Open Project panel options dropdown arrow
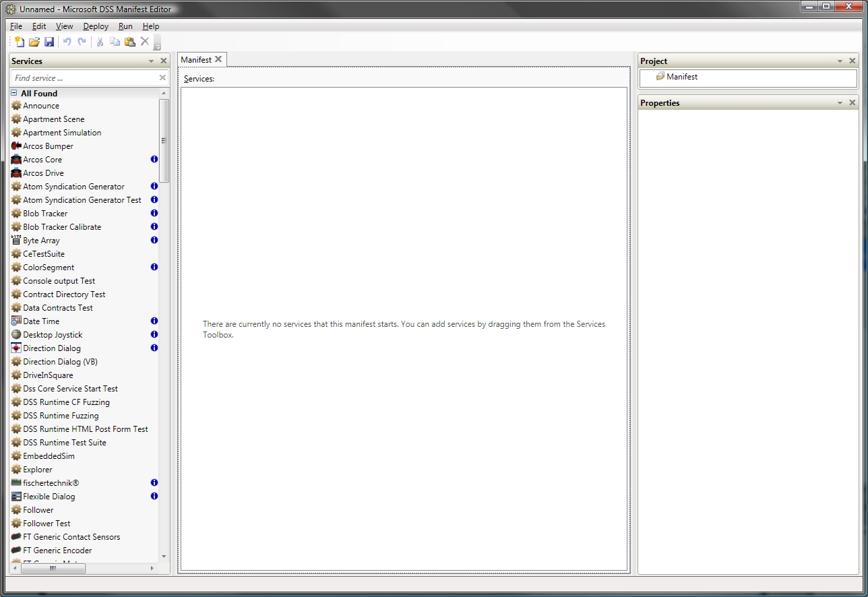This screenshot has height=597, width=868. pyautogui.click(x=840, y=61)
